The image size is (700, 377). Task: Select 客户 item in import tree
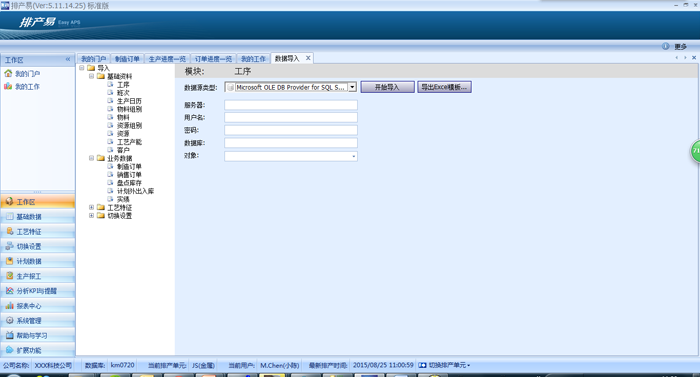123,150
